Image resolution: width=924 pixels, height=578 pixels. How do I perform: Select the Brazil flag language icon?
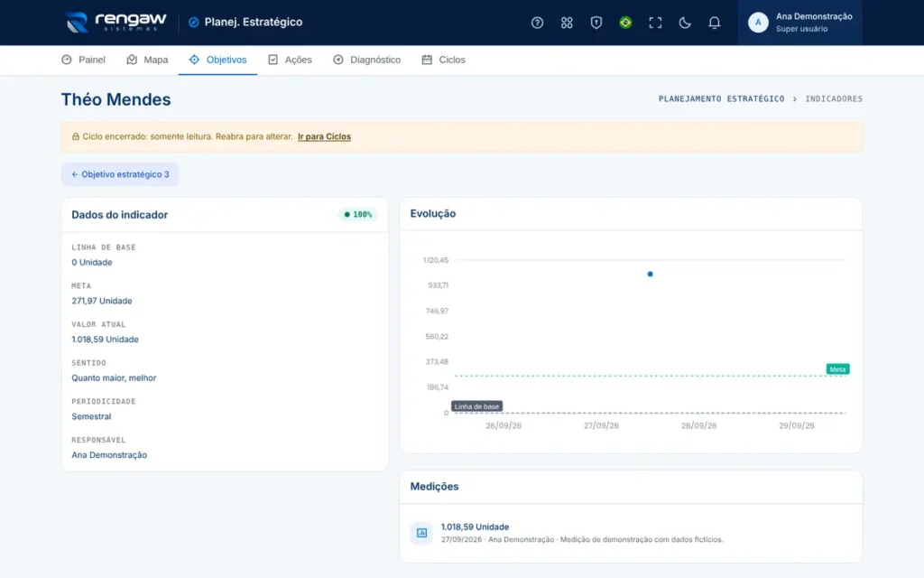pyautogui.click(x=625, y=23)
